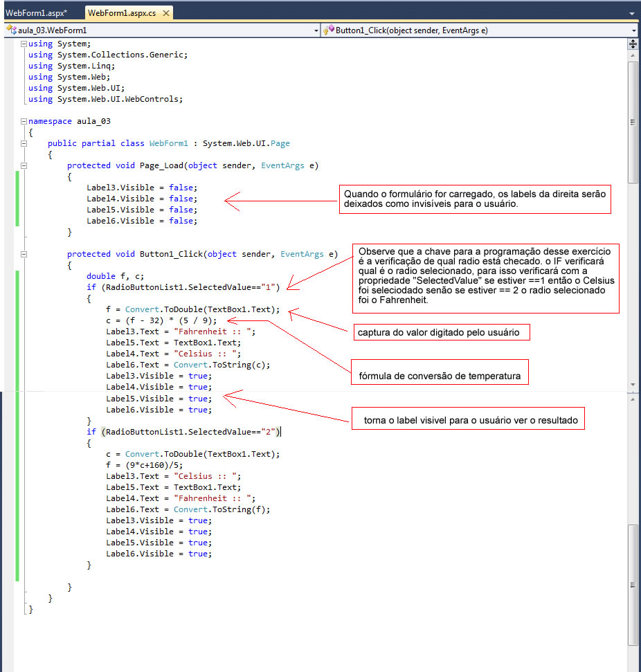This screenshot has height=672, width=641.
Task: Collapse the WebForm1 class block
Action: pyautogui.click(x=24, y=143)
